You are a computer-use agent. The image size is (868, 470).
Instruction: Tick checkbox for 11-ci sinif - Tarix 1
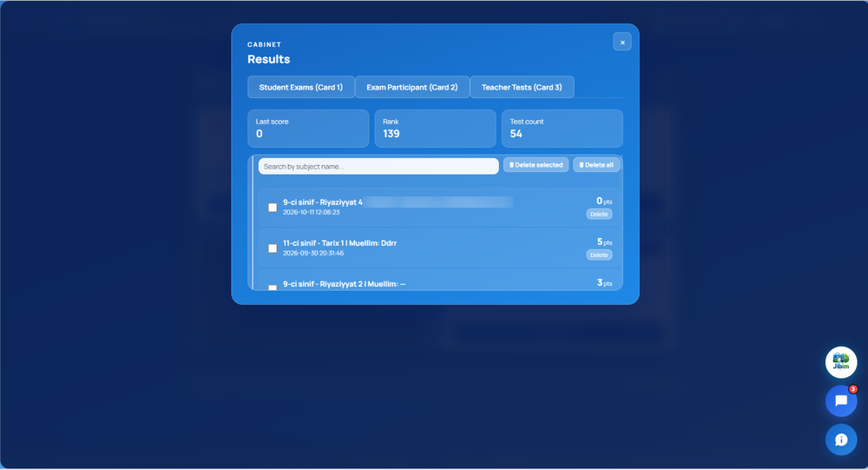point(273,248)
